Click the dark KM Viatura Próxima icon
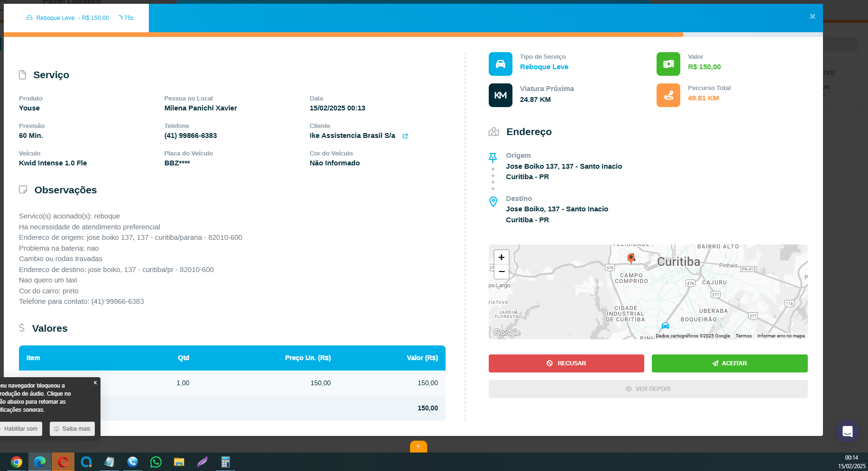868x471 pixels. pos(501,95)
